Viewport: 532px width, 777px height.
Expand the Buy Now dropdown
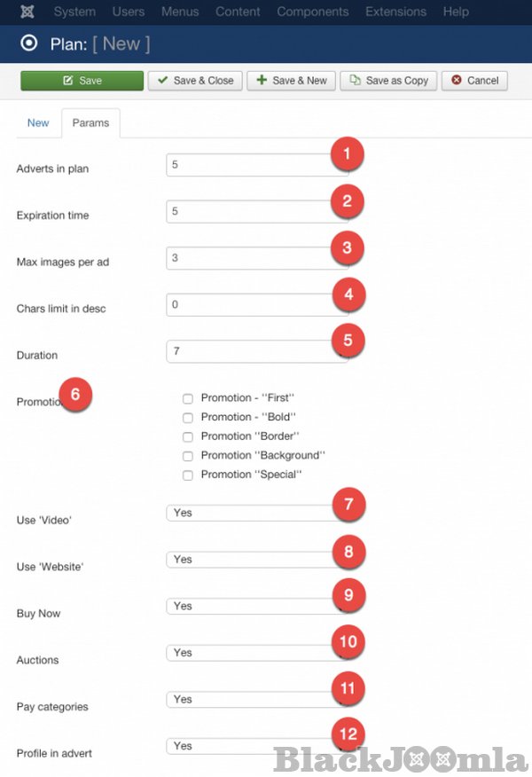click(x=248, y=606)
